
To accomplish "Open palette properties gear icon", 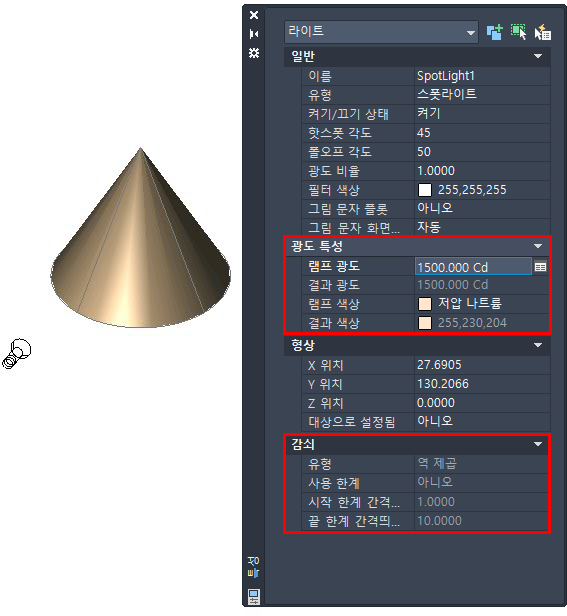I will [x=254, y=53].
